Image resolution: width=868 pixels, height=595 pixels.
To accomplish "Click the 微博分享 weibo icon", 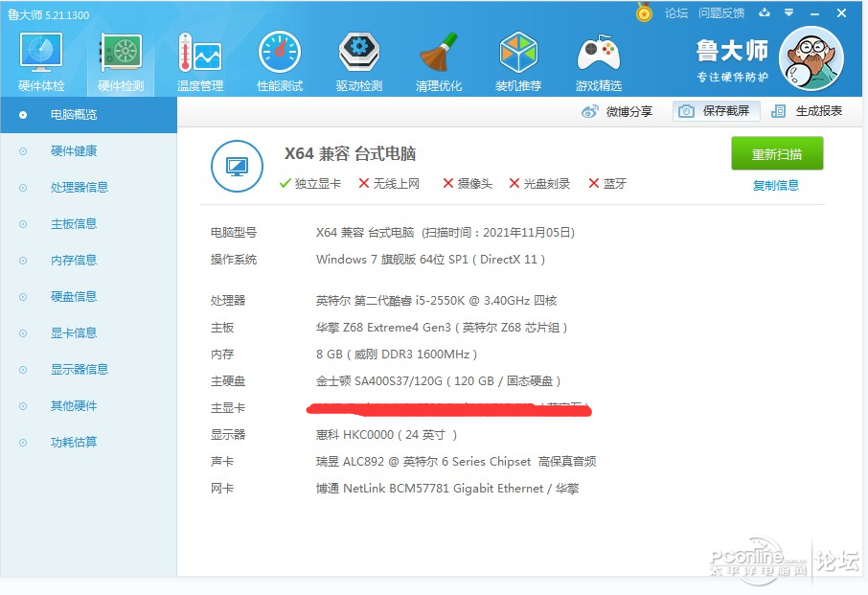I will tap(589, 112).
